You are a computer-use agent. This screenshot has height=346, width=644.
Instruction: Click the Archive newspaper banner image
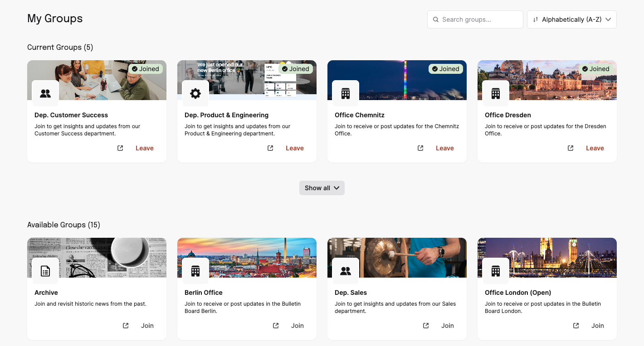97,258
